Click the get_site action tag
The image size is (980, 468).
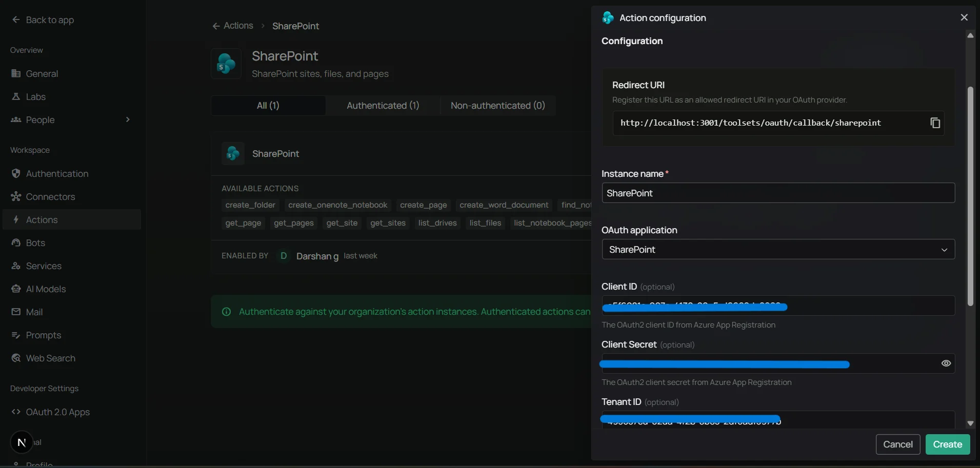[342, 223]
